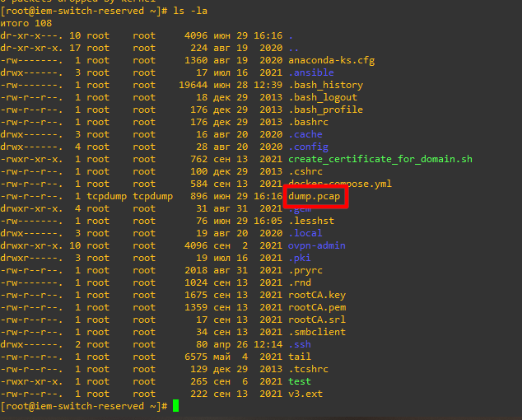The height and width of the screenshot is (420, 522).
Task: Select the 12:14 timestamp of .ssh
Action: 268,344
